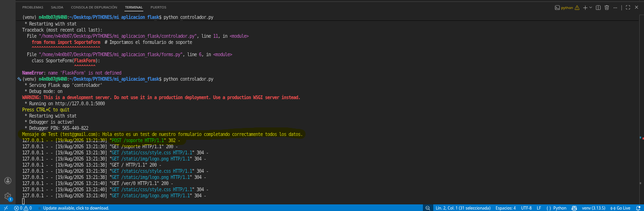The height and width of the screenshot is (211, 644).
Task: Click the '* Debug mode: on' line
Action: click(x=43, y=91)
